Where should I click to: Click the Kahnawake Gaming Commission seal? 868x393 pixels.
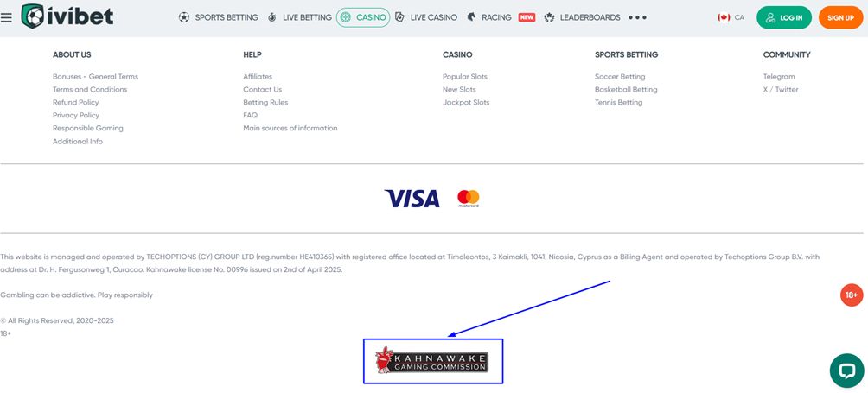coord(431,360)
